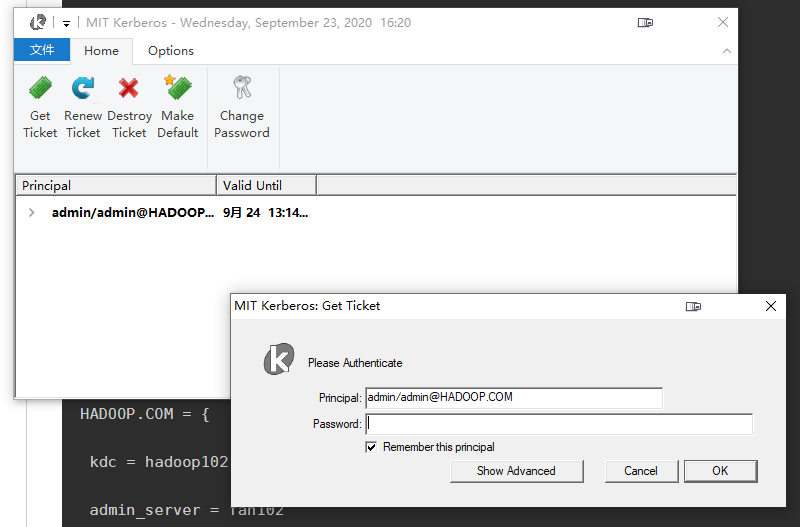
Task: Click the Valid Until column header
Action: pyautogui.click(x=266, y=186)
